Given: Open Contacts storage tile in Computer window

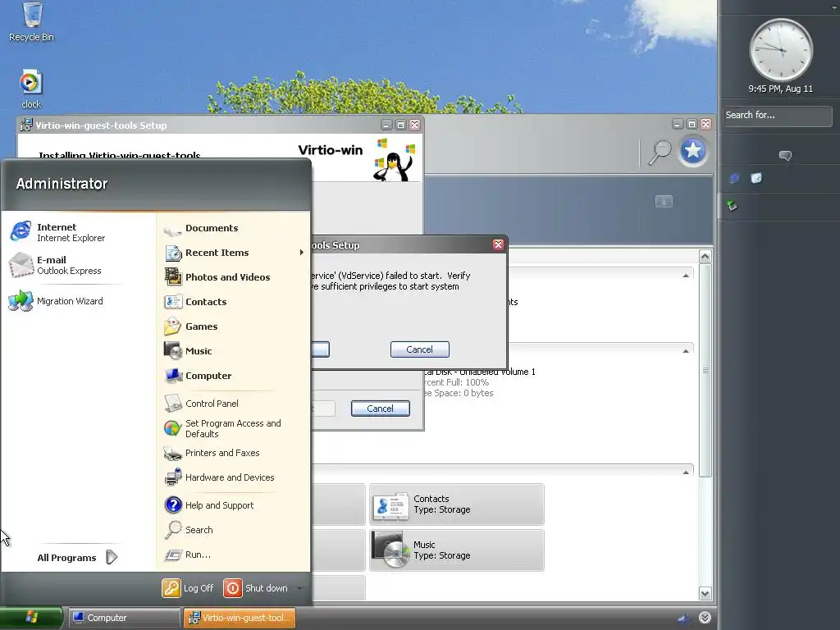Looking at the screenshot, I should point(456,504).
